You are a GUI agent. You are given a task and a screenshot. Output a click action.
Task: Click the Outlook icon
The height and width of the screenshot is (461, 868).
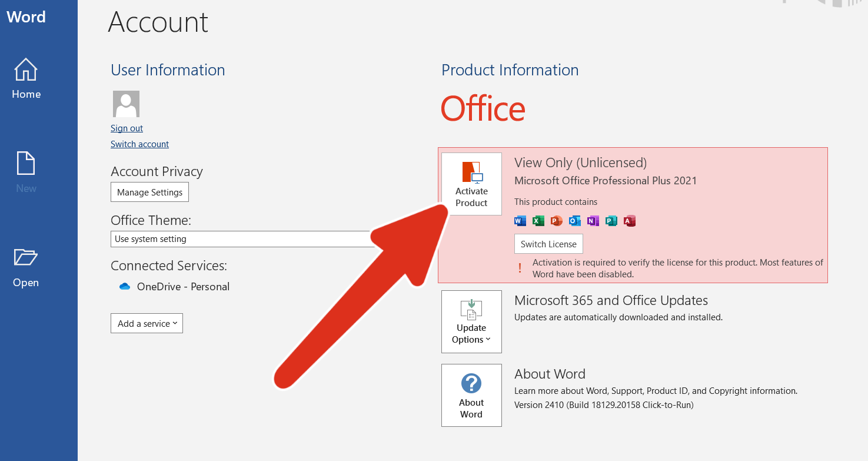574,220
